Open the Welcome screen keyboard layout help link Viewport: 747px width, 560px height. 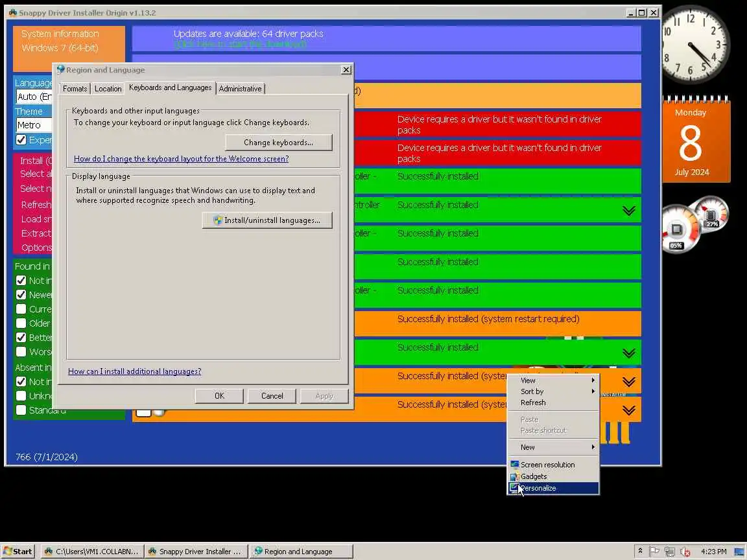[181, 159]
